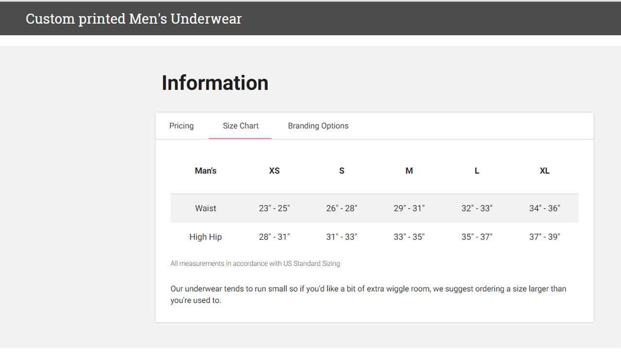621x364 pixels.
Task: Click the L size column header
Action: coord(476,170)
